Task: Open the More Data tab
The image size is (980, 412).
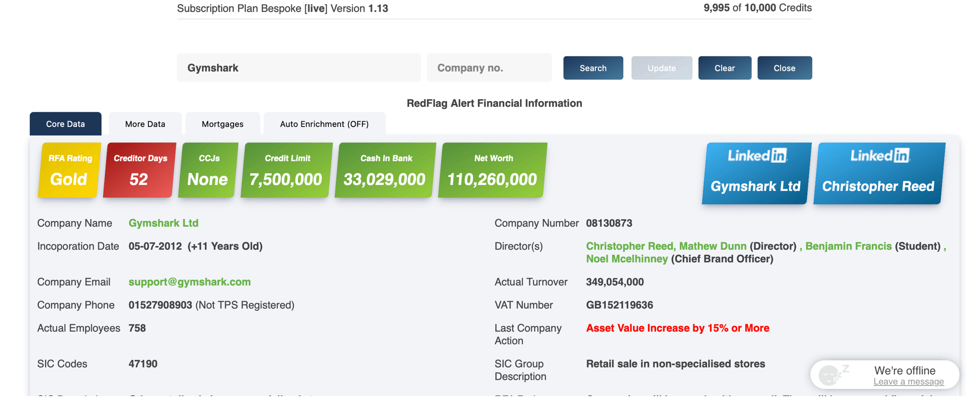Action: [x=145, y=124]
